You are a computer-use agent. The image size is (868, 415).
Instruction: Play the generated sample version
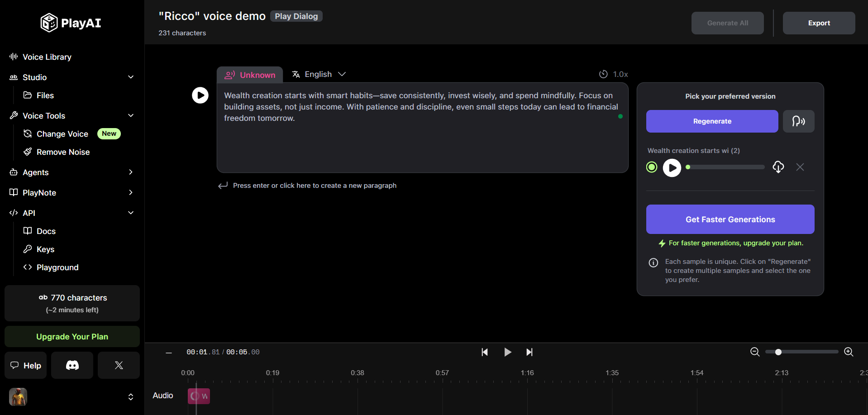672,168
